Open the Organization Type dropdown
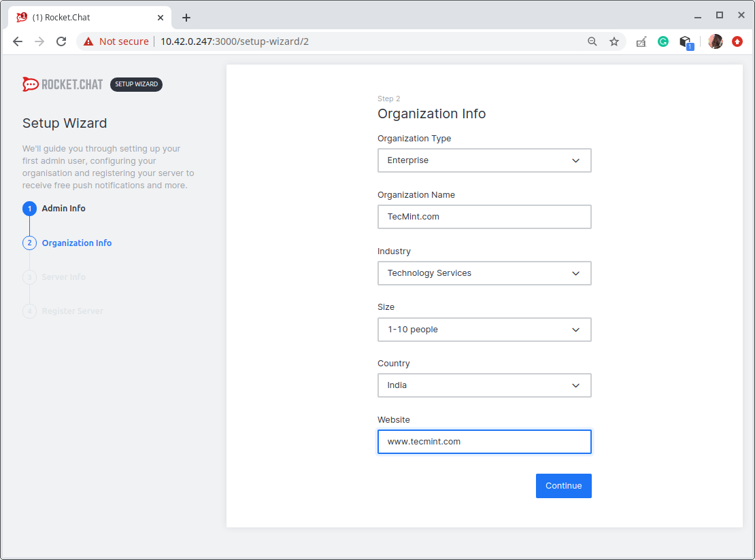Screen dimensions: 755x560 (x=484, y=160)
